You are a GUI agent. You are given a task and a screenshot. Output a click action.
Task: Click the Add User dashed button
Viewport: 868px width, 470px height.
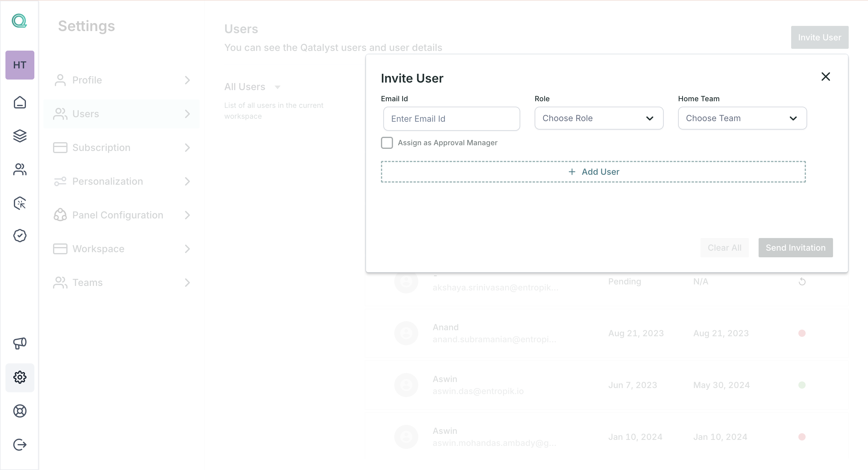tap(593, 172)
